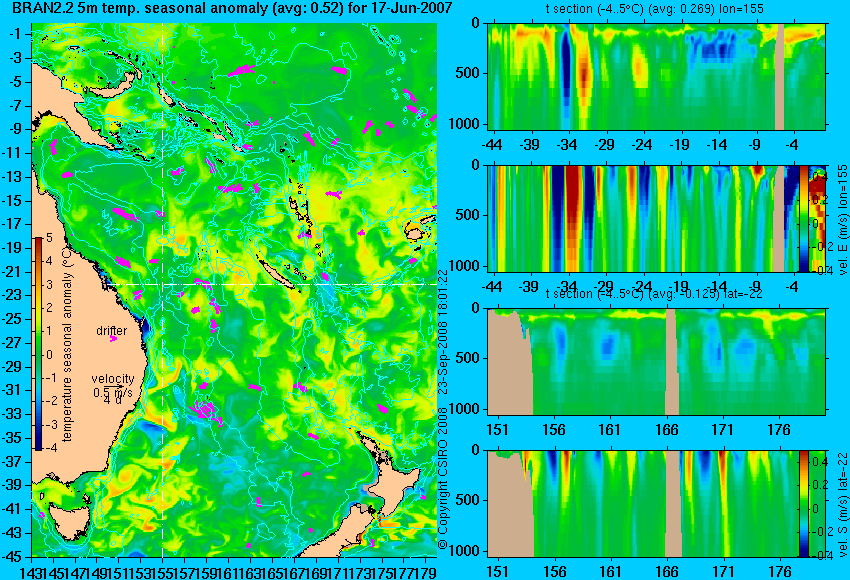
Task: Click the BRAN2.2 5m temp. seasonal anomaly title
Action: click(x=231, y=8)
